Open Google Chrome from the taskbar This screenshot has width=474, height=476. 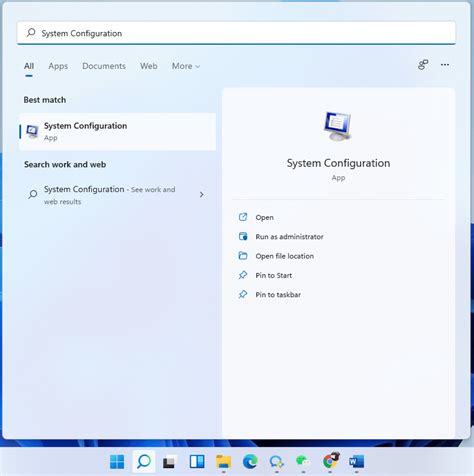(331, 461)
